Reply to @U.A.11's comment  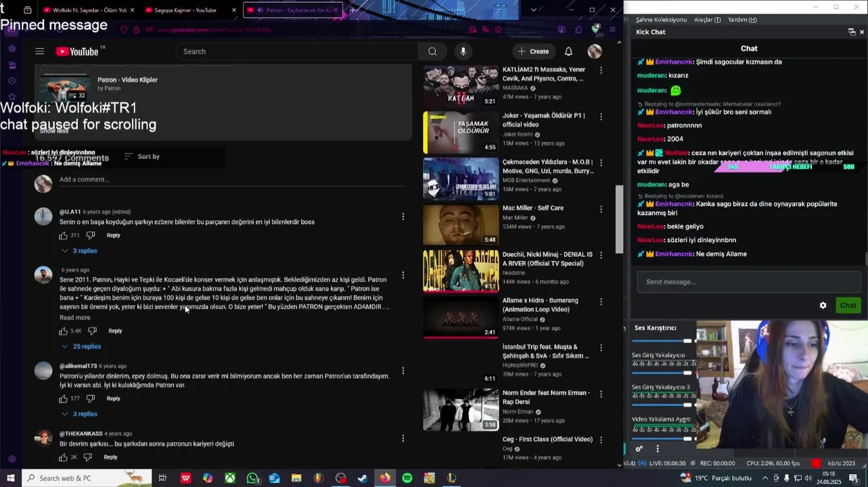pyautogui.click(x=113, y=235)
